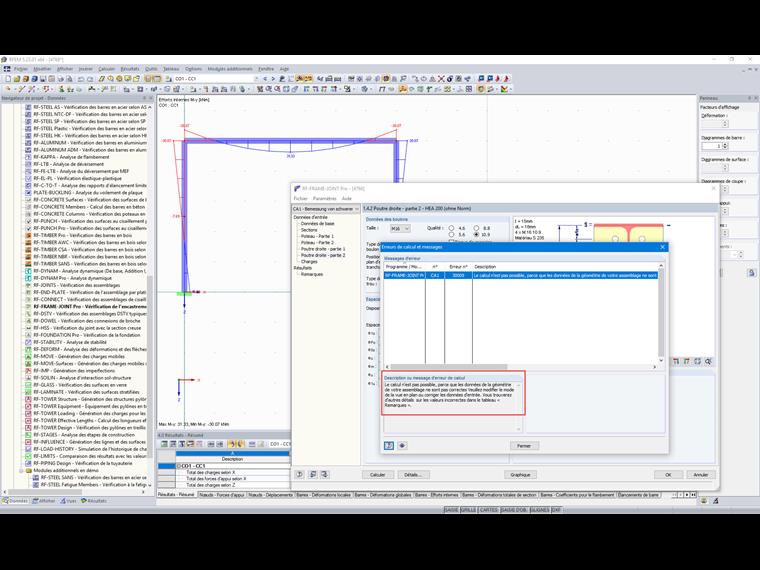Toggle SAISIE in the status bar
This screenshot has height=570, width=760.
(451, 510)
